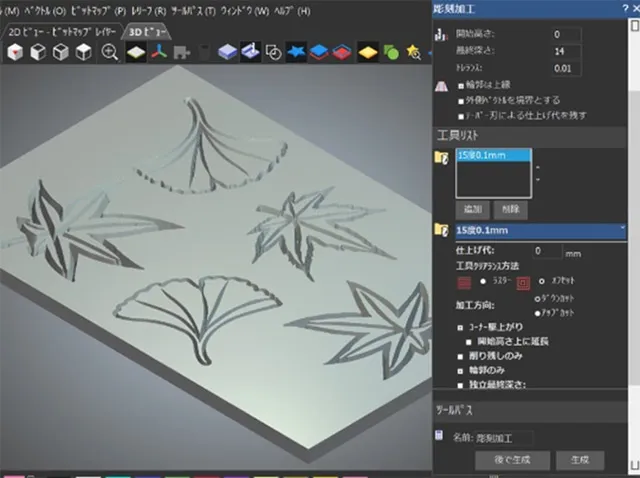Click the XYZ axis orientation icon
This screenshot has height=478, width=640.
click(x=158, y=52)
